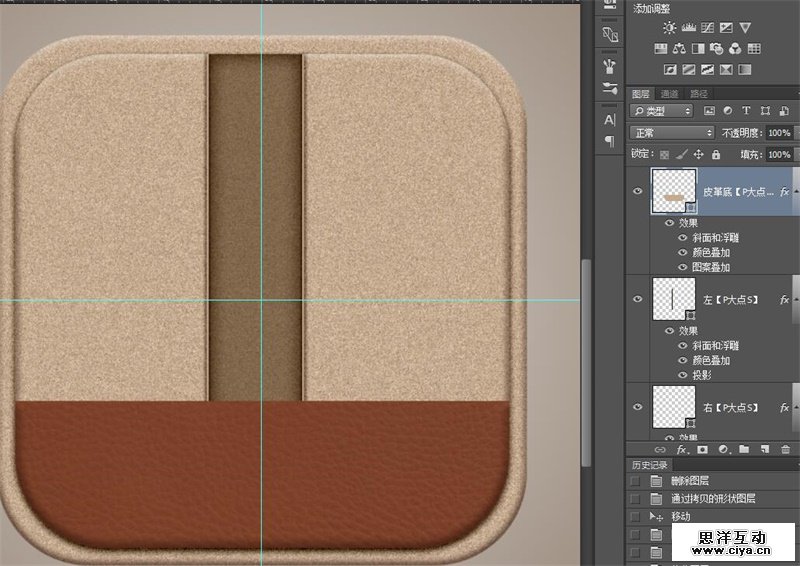
Task: Click the delete layer trash icon
Action: [785, 450]
